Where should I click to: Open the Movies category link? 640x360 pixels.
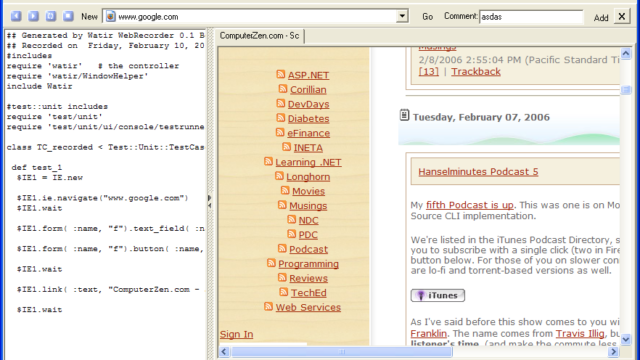coord(308,191)
